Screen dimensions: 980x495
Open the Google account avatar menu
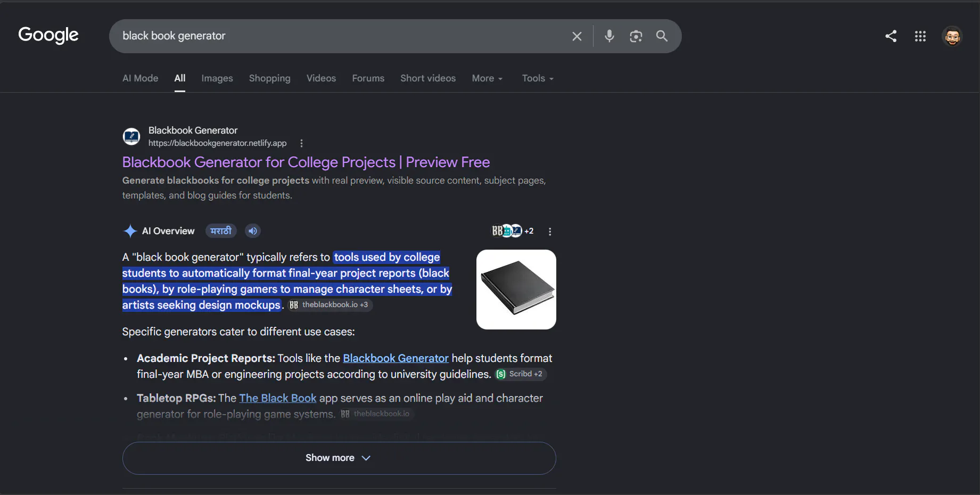pos(952,36)
